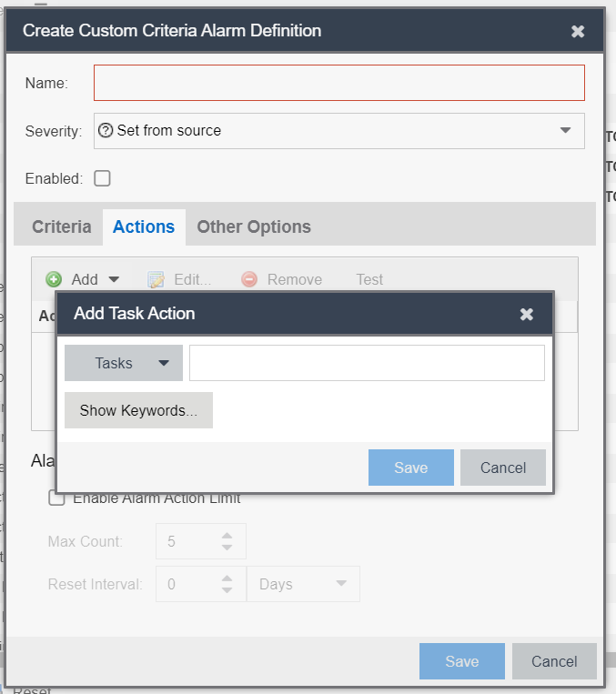Click the task text field beside Tasks

367,363
